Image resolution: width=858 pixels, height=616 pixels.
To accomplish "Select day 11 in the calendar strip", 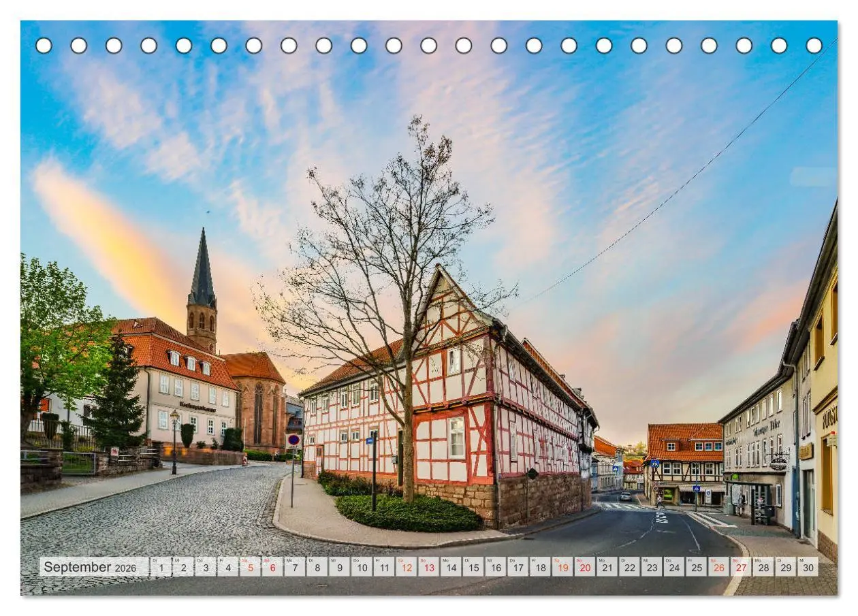I will (384, 567).
